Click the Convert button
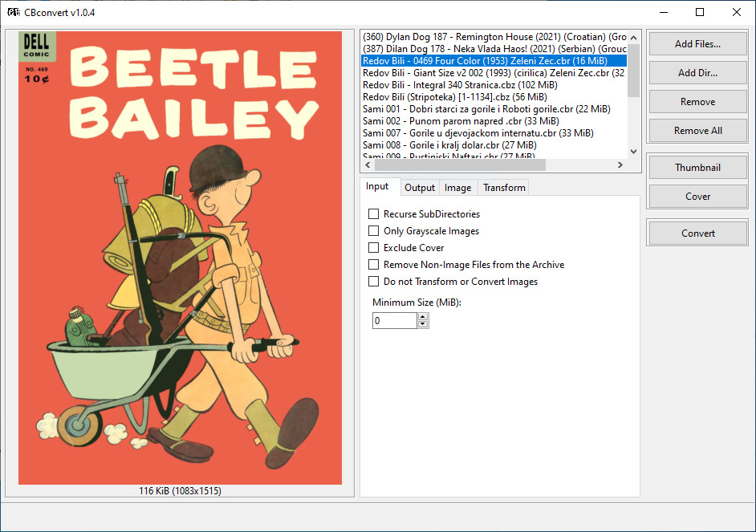Viewport: 756px width, 532px height. tap(697, 234)
